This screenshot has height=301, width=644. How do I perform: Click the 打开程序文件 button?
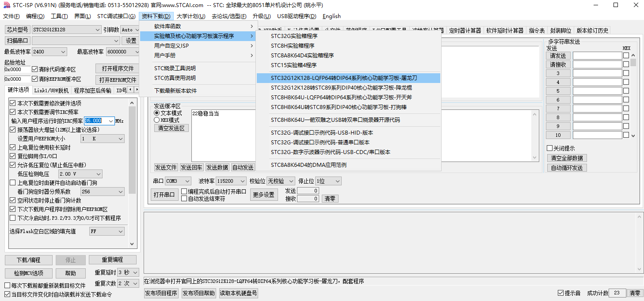[x=118, y=68]
